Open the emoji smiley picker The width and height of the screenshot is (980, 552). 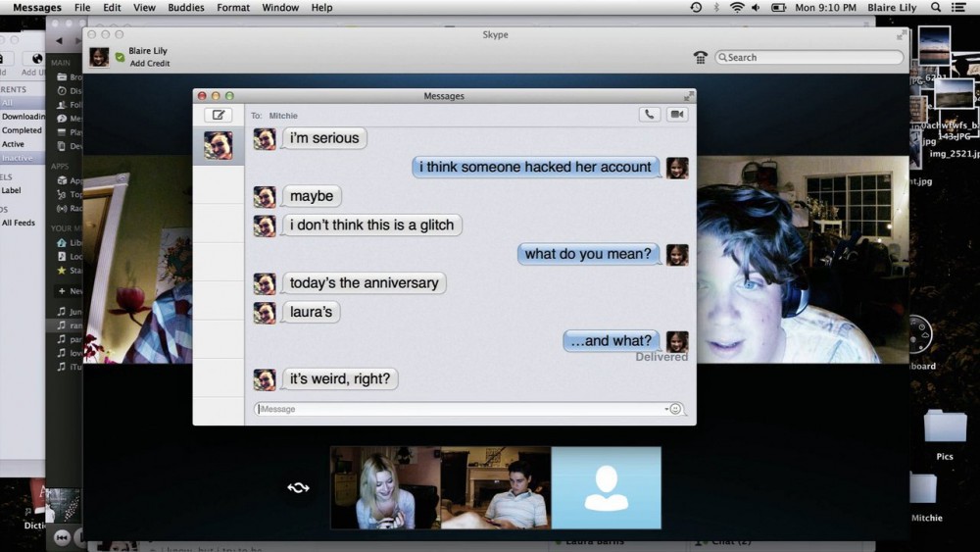(x=675, y=409)
